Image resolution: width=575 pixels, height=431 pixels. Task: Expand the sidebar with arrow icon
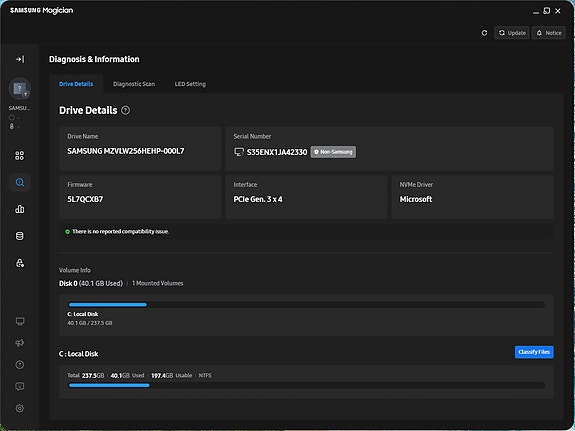(x=20, y=59)
